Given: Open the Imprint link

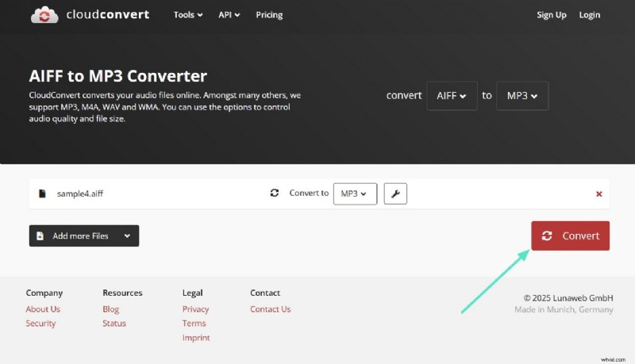Looking at the screenshot, I should tap(196, 338).
